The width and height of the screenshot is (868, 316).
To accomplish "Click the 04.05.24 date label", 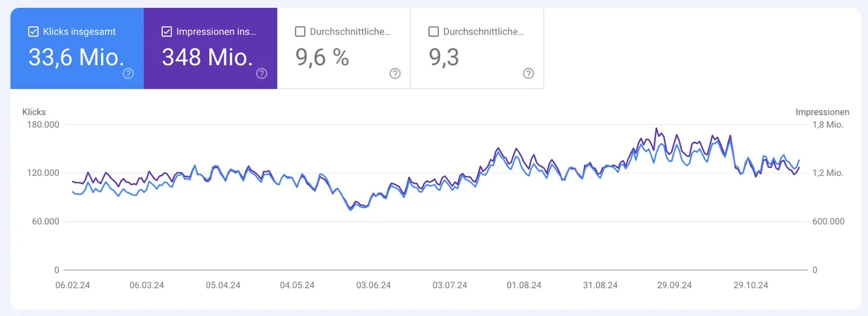I will point(298,286).
